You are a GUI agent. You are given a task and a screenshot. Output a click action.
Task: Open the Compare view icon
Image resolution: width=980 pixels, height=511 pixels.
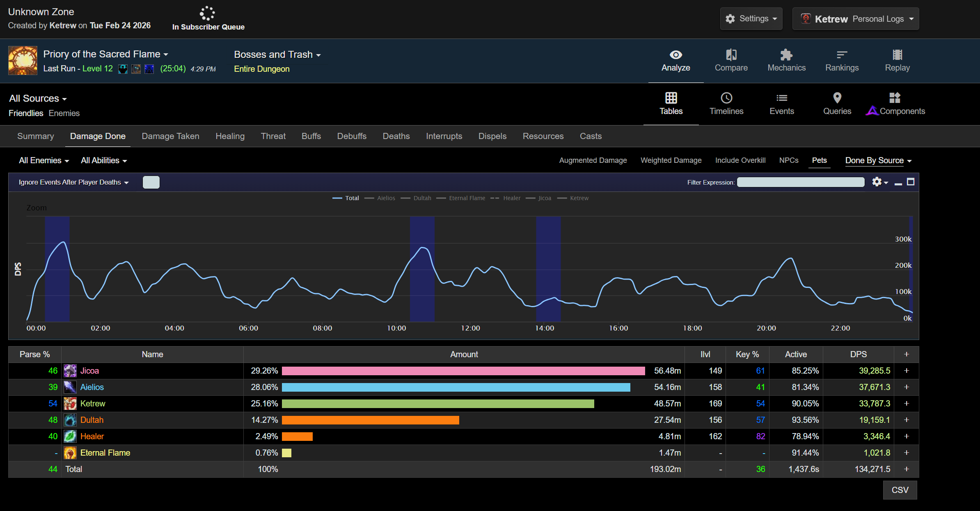click(731, 55)
